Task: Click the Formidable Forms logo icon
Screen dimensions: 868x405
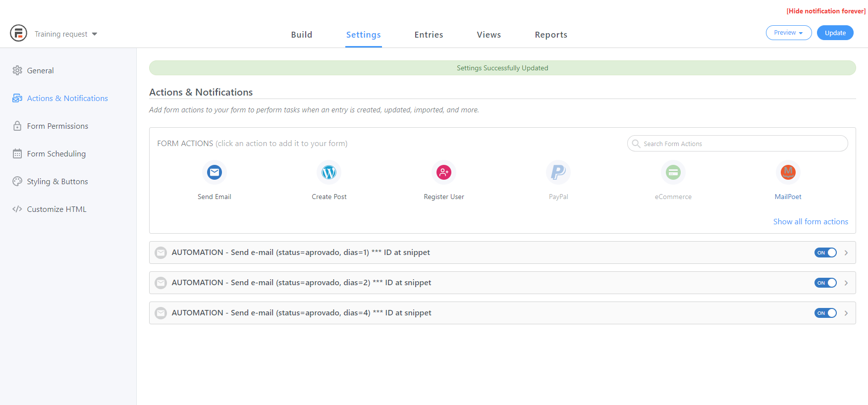Action: (18, 33)
